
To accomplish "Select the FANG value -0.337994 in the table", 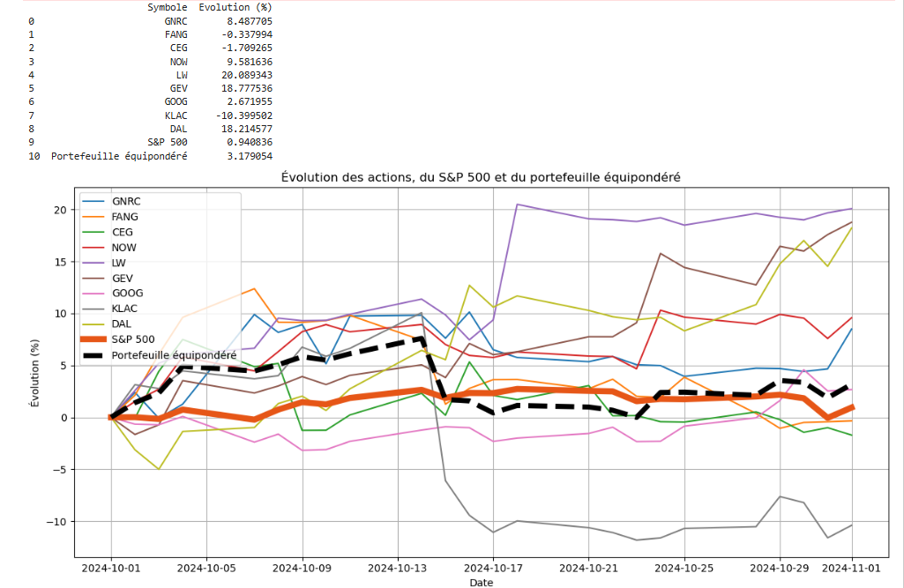I will (x=247, y=34).
